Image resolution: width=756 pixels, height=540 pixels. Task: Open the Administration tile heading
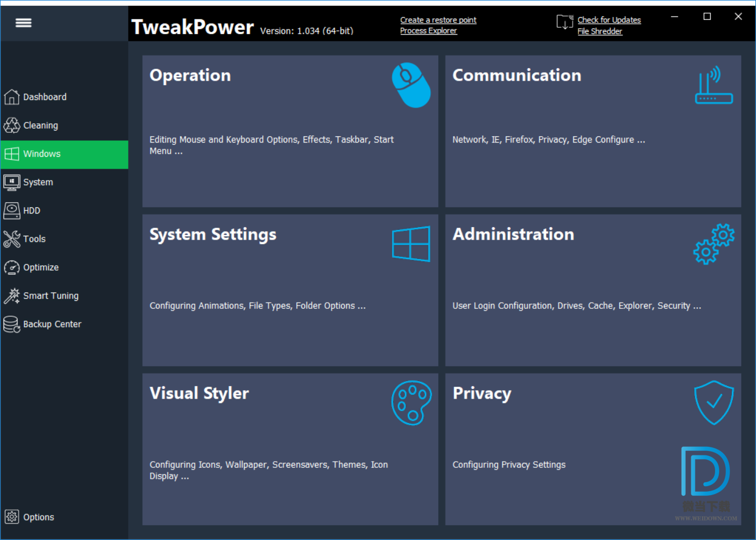[513, 234]
